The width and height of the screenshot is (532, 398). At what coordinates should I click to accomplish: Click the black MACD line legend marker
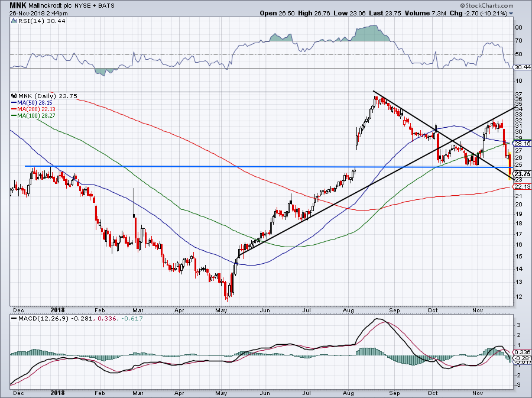tap(14, 319)
